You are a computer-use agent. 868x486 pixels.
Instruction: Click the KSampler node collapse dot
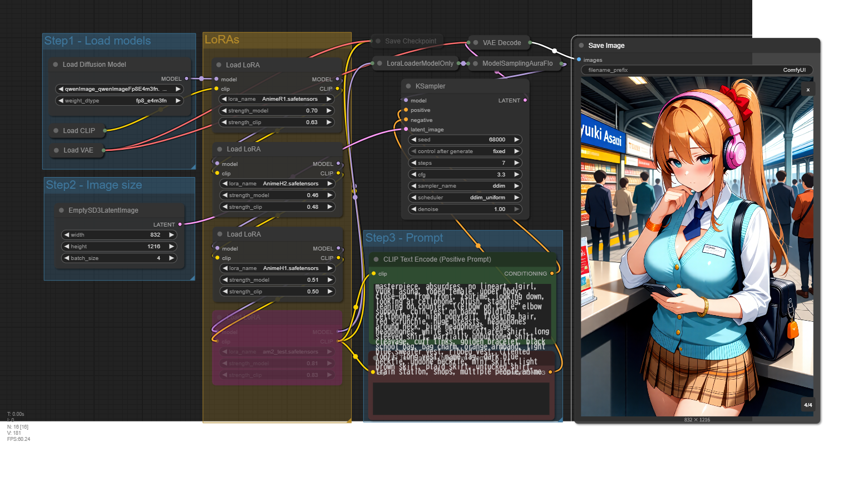pos(408,86)
